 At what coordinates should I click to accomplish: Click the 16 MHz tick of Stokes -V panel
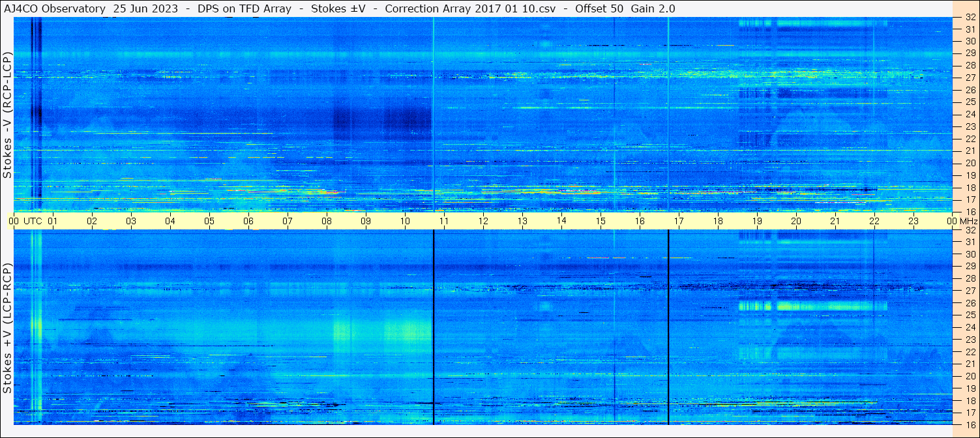970,211
